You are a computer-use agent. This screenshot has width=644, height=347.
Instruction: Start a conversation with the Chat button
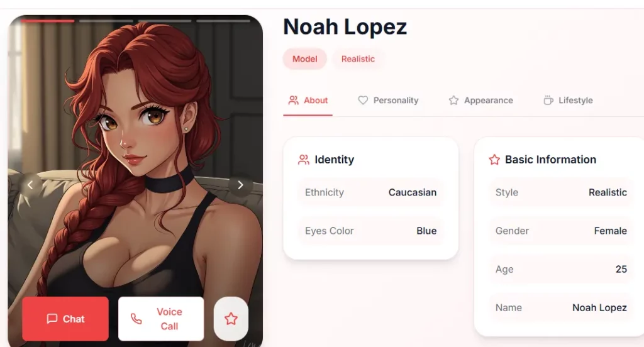[65, 319]
